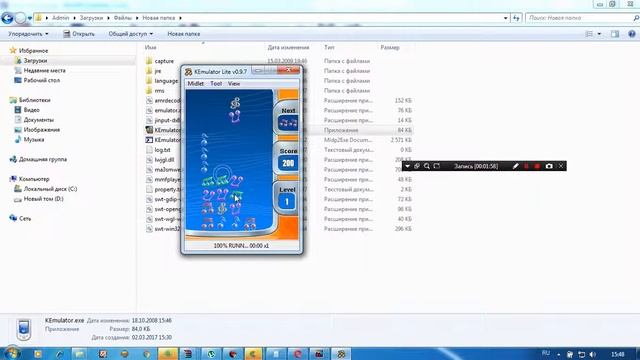This screenshot has height=360, width=640.
Task: Click the KEmulator Lite title bar icon
Action: pyautogui.click(x=188, y=72)
